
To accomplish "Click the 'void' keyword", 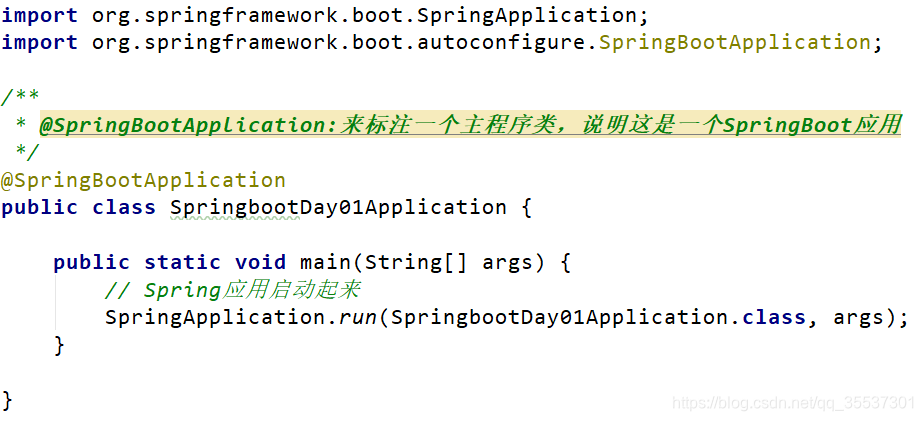I will pyautogui.click(x=260, y=263).
